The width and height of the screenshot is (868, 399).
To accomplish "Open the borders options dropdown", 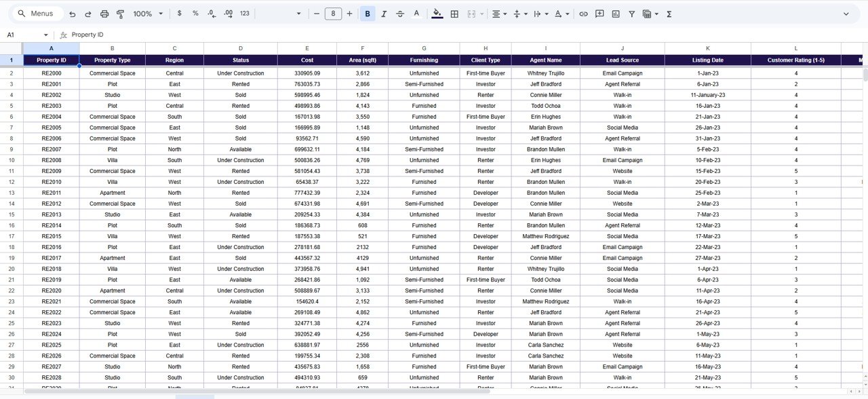I will [x=454, y=14].
